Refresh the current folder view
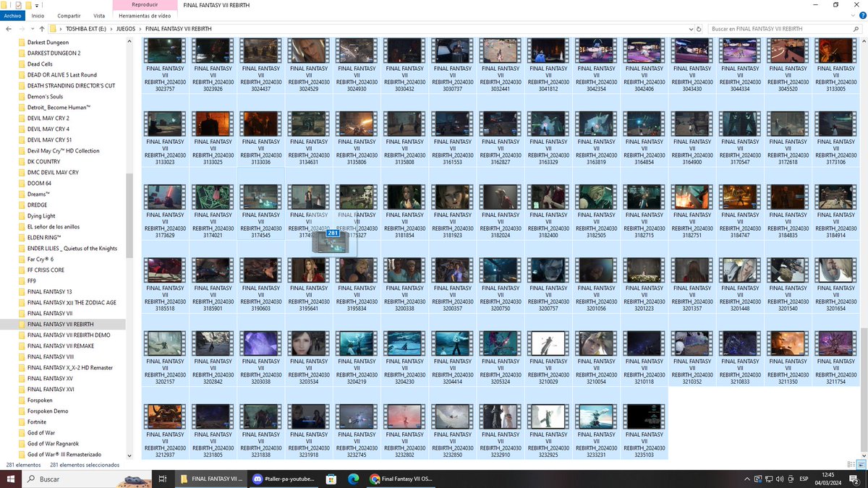 point(698,29)
